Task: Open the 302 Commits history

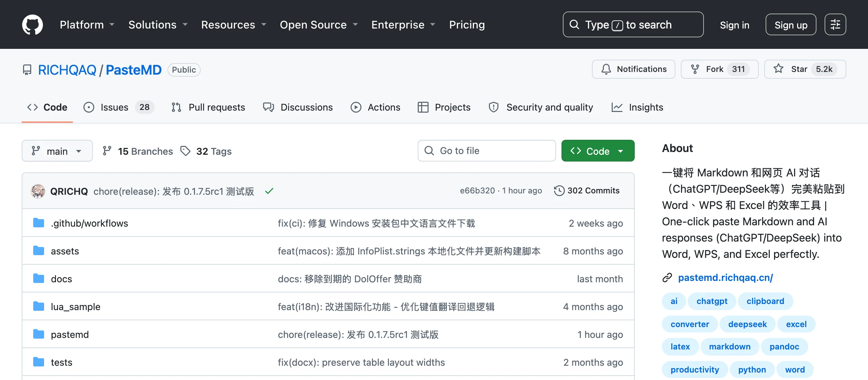Action: (x=587, y=191)
